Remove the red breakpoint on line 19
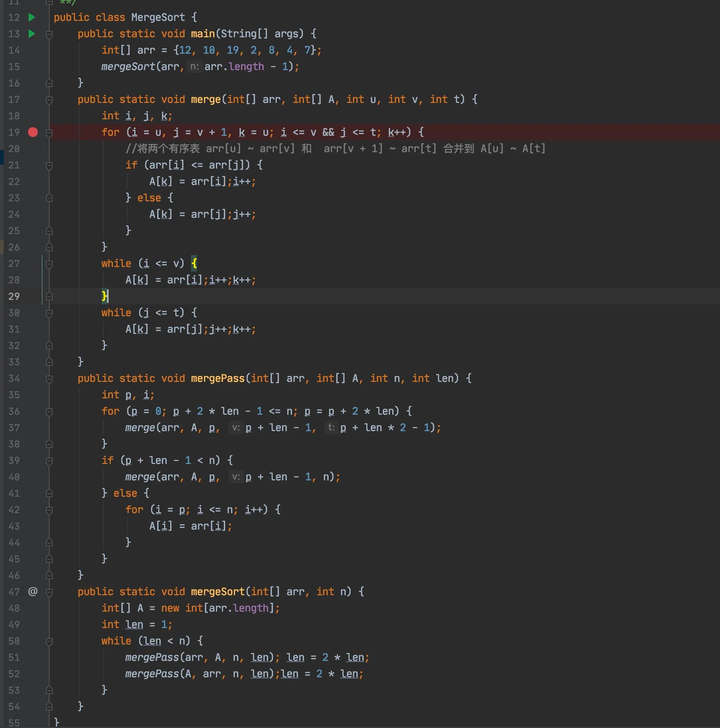This screenshot has height=728, width=720. tap(33, 132)
